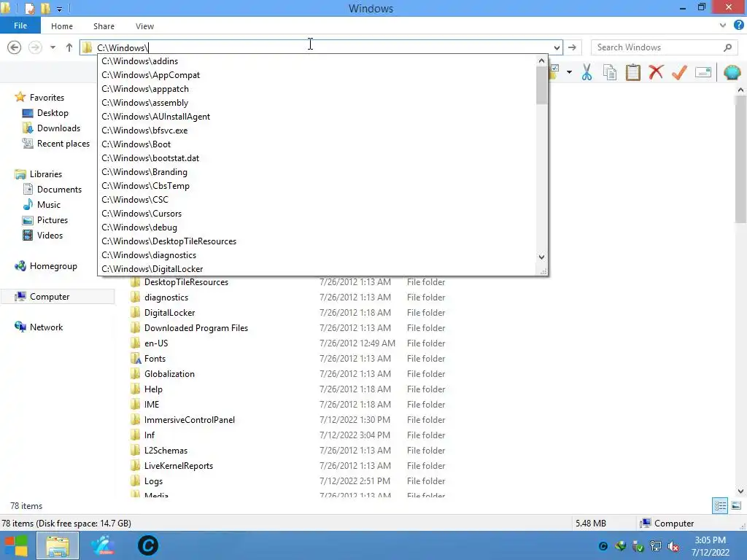Image resolution: width=747 pixels, height=560 pixels.
Task: Click autocomplete list scroll down arrow
Action: 541,257
